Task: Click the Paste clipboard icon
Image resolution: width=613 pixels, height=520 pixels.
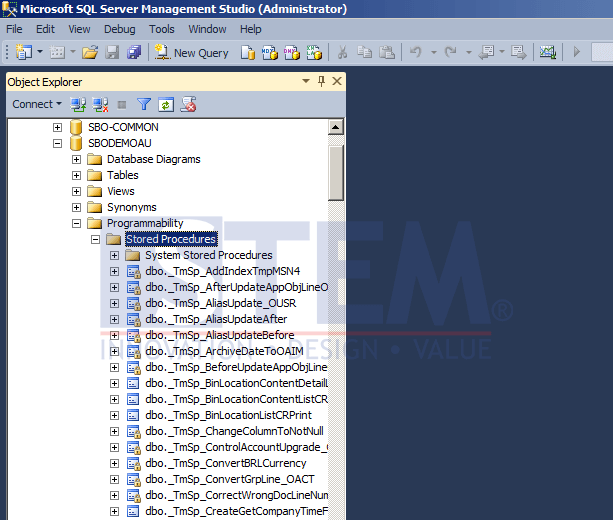Action: click(387, 52)
